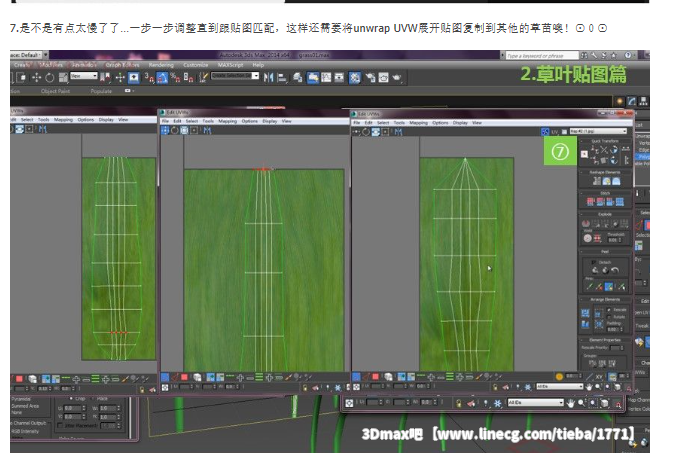Click the last Stitch icon
Screen dimensions: 674x453
click(x=620, y=202)
